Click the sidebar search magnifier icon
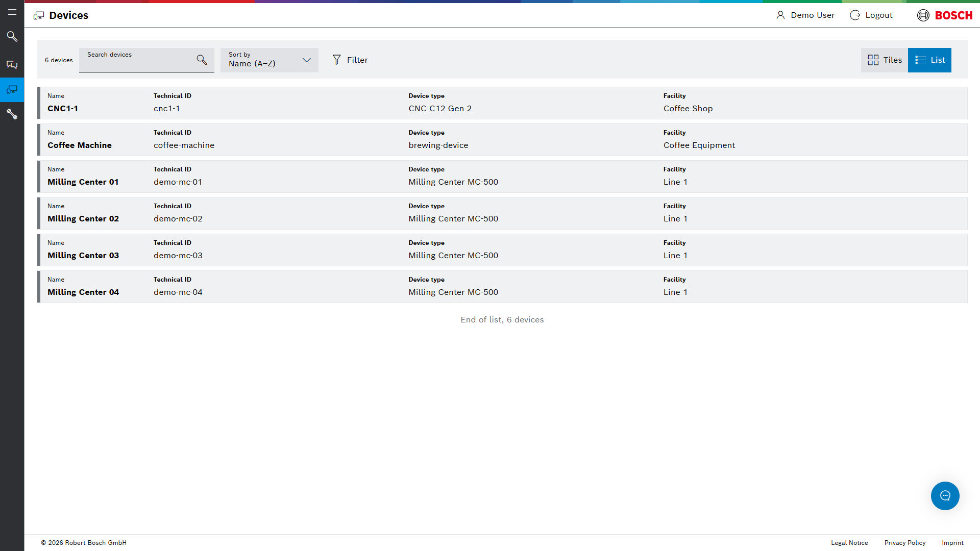The width and height of the screenshot is (980, 551). click(x=12, y=37)
